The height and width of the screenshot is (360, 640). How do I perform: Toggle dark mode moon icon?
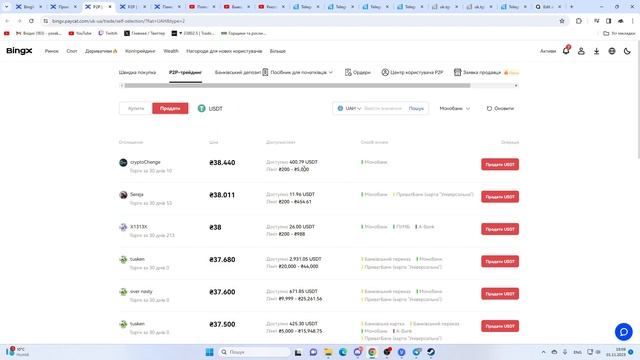(627, 51)
